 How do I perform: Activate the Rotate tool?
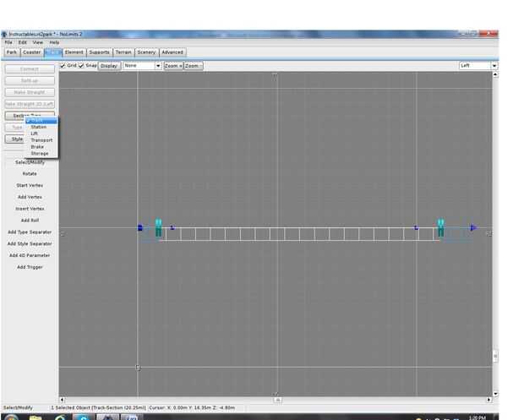point(30,174)
